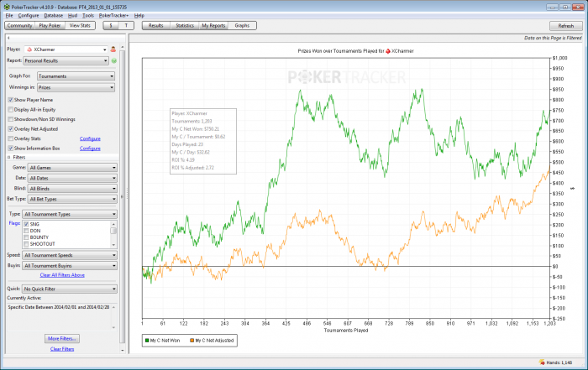Click the player avatar icon beside XCharmer
This screenshot has height=370, width=588.
click(x=113, y=50)
